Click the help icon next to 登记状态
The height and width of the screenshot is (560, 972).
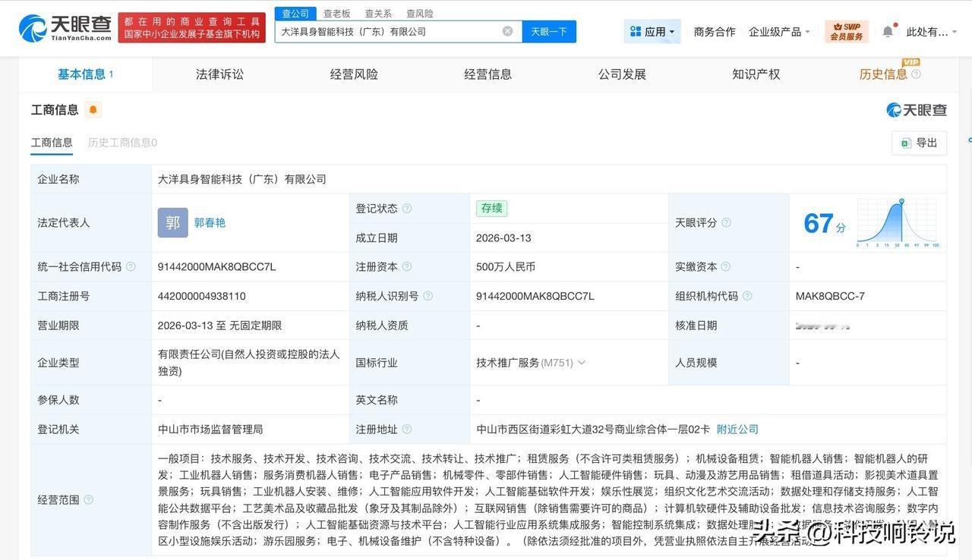tap(407, 209)
